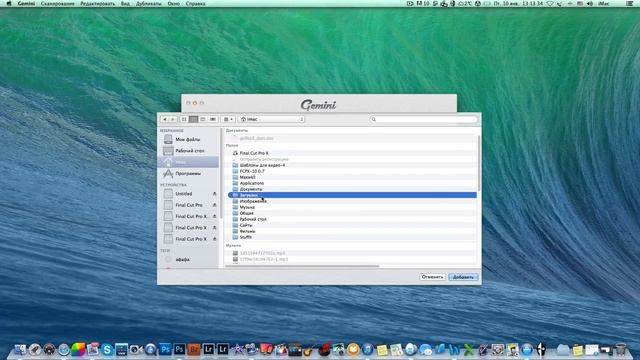
Task: Open Skype from the Dock
Action: pyautogui.click(x=107, y=349)
